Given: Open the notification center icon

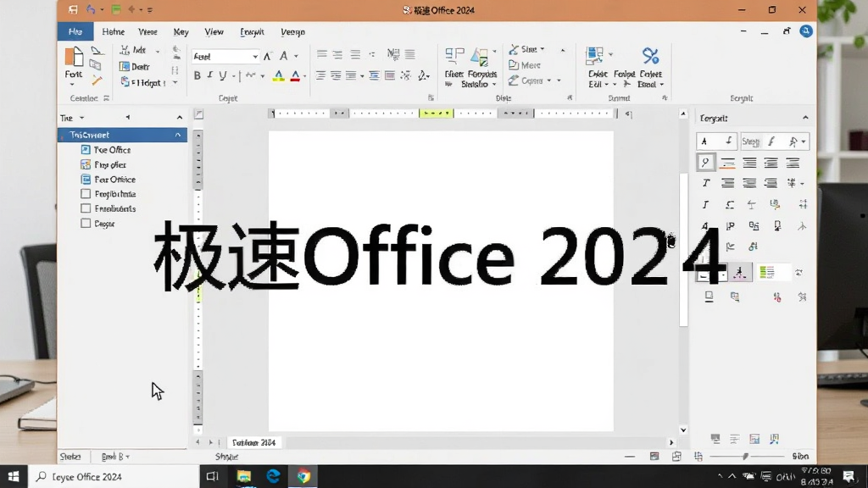Looking at the screenshot, I should [x=849, y=476].
